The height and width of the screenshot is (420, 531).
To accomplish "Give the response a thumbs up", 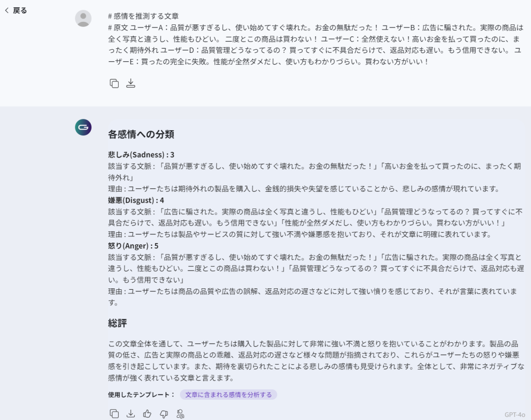I will 147,413.
